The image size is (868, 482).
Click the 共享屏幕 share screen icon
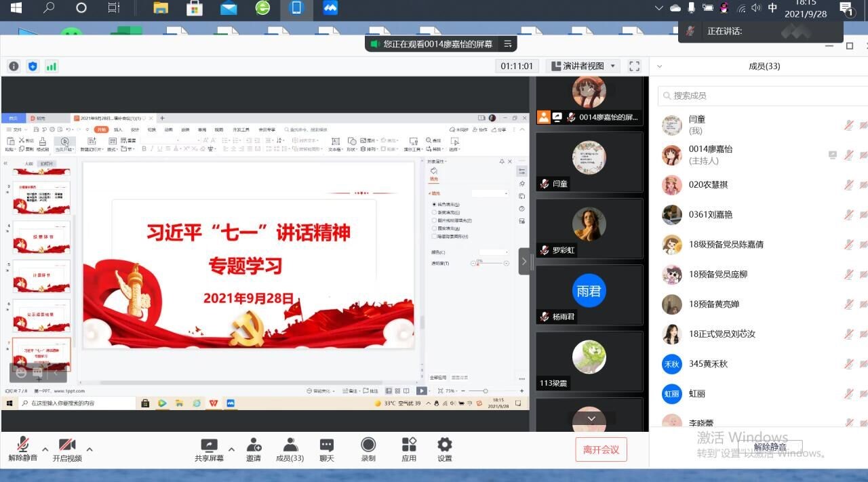209,445
